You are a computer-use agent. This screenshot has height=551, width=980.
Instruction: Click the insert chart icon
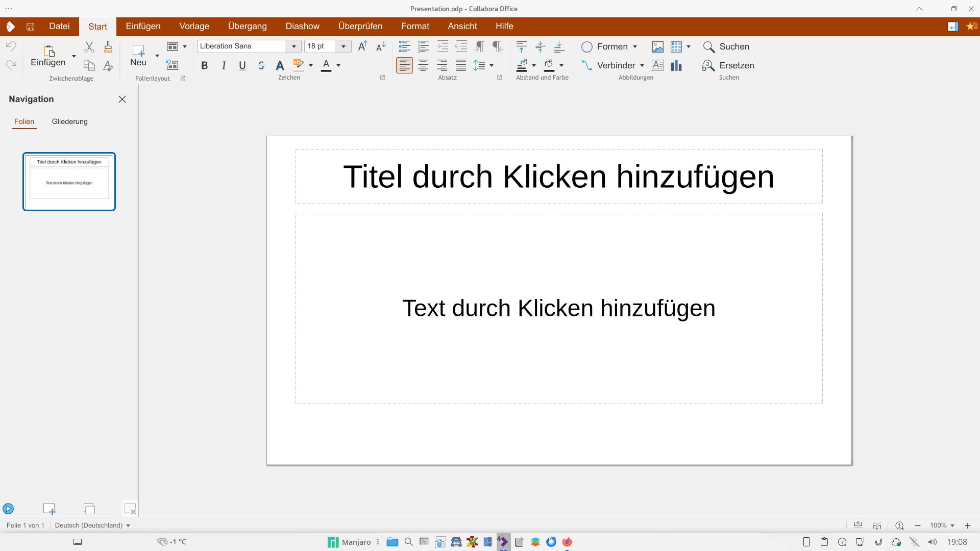676,65
